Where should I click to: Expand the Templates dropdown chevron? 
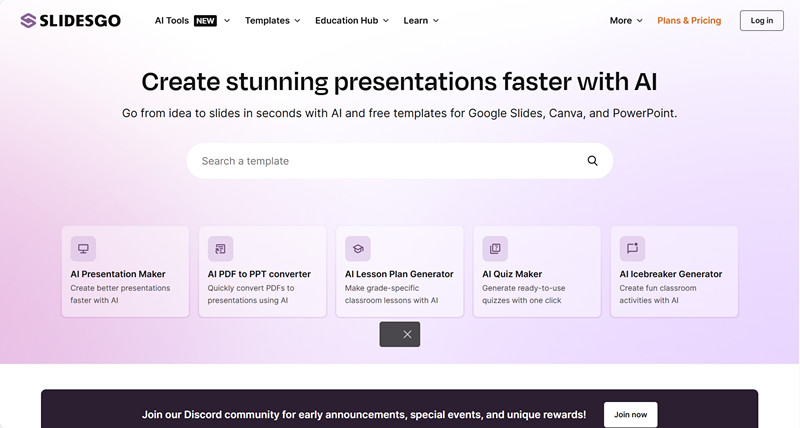tap(297, 21)
